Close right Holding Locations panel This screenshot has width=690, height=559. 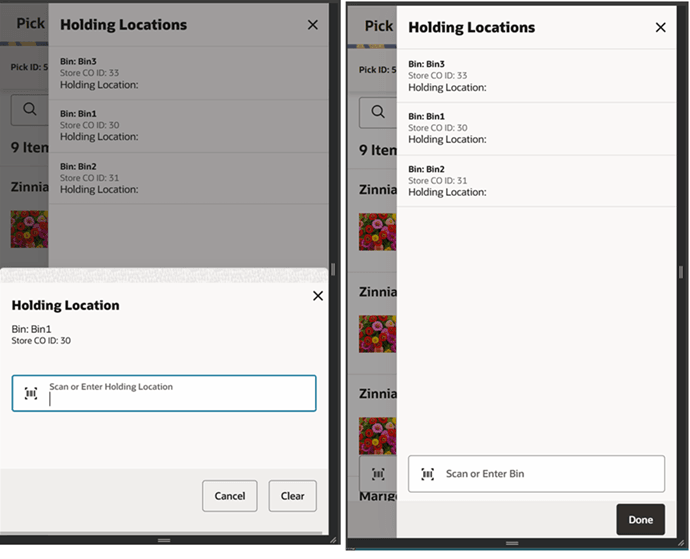661,28
